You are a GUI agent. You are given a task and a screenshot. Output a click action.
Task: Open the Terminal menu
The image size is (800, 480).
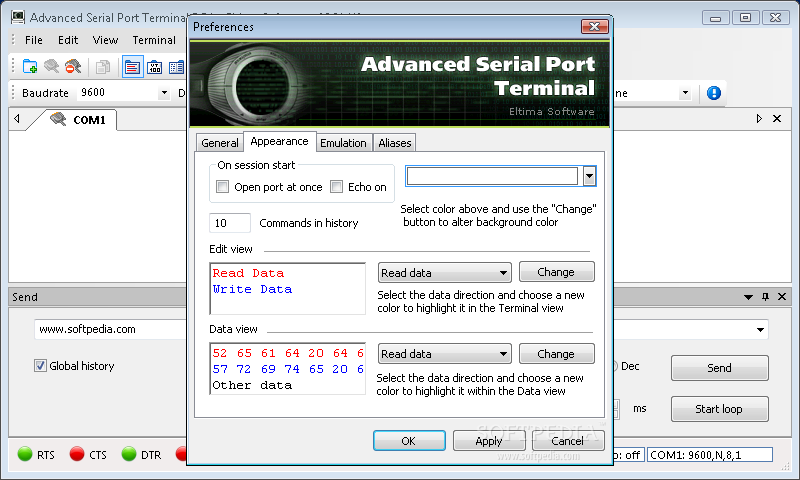[154, 40]
